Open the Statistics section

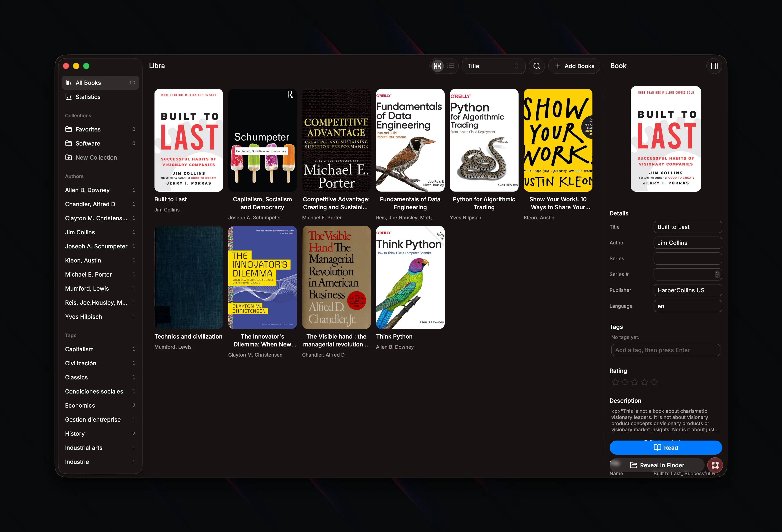click(x=100, y=97)
